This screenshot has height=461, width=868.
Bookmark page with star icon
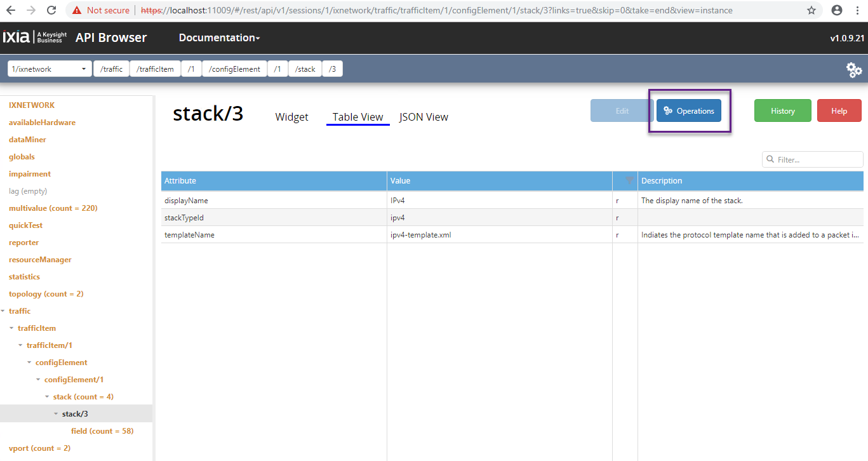(811, 10)
